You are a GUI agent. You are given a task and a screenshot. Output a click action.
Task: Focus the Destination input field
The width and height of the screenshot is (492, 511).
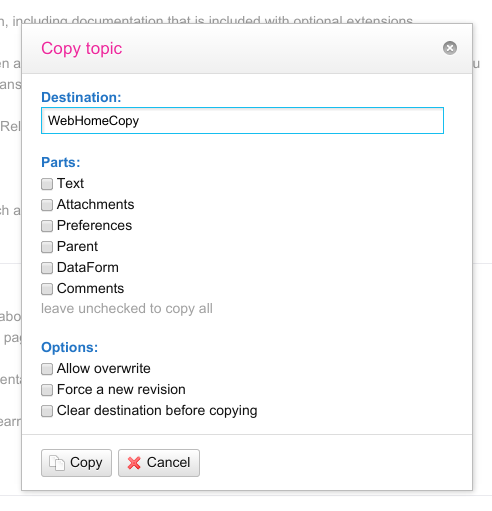tap(242, 120)
